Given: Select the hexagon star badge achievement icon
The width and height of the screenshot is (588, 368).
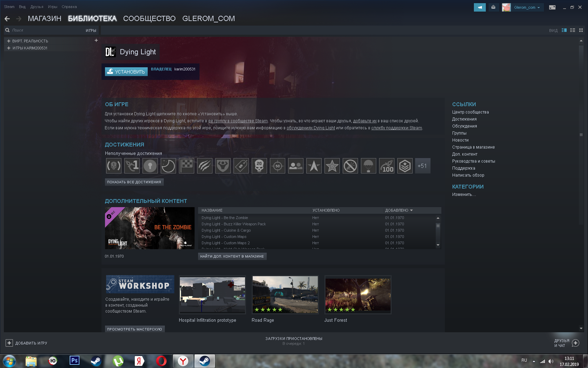Looking at the screenshot, I should (405, 166).
